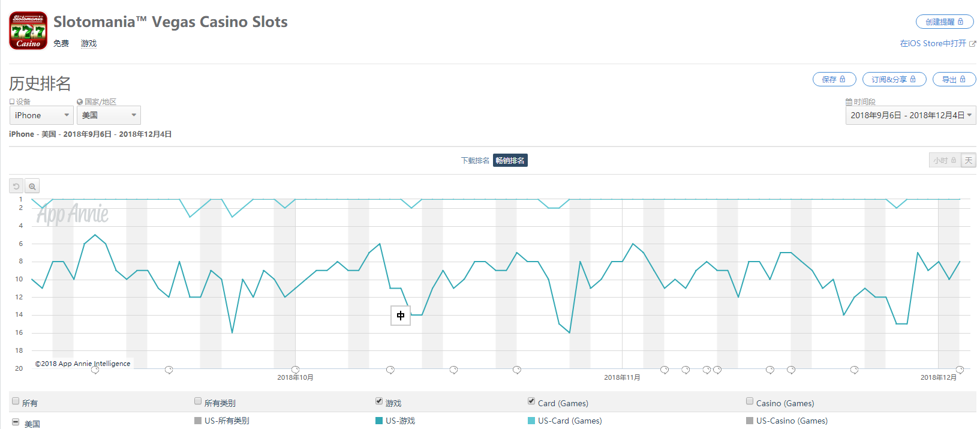
Task: Tick the Casino (Games) checkbox
Action: click(x=750, y=401)
